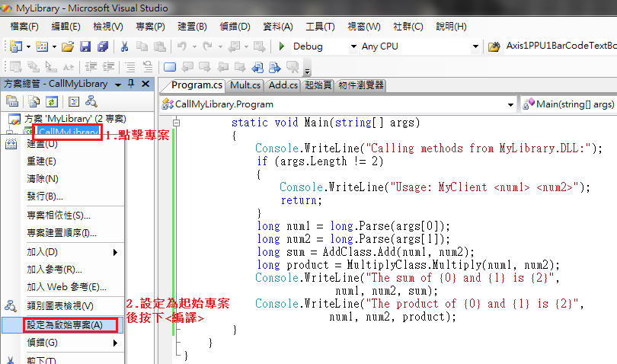Open the Debug configuration dropdown
The height and width of the screenshot is (364, 617).
[353, 46]
